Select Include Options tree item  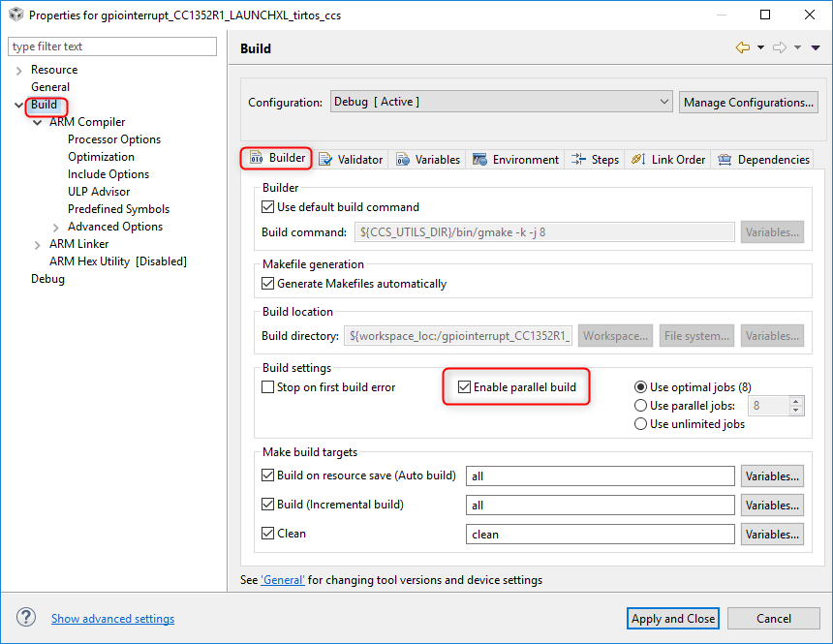click(x=108, y=173)
